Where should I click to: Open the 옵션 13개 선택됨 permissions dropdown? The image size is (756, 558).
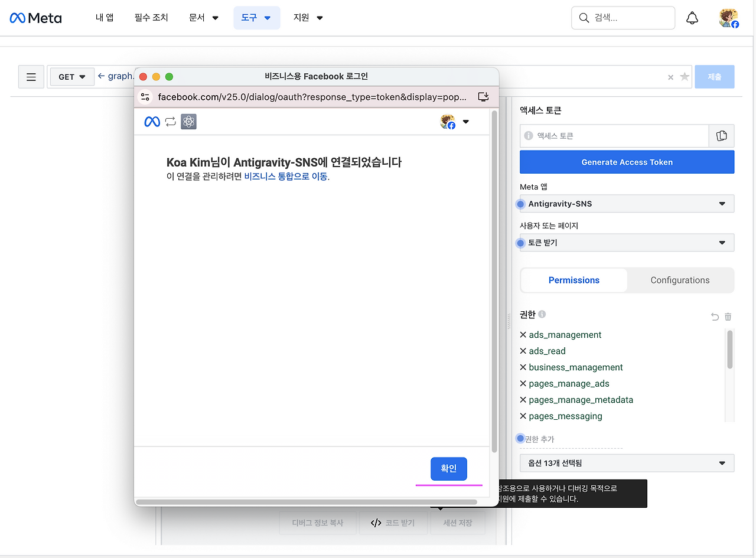[x=627, y=463]
